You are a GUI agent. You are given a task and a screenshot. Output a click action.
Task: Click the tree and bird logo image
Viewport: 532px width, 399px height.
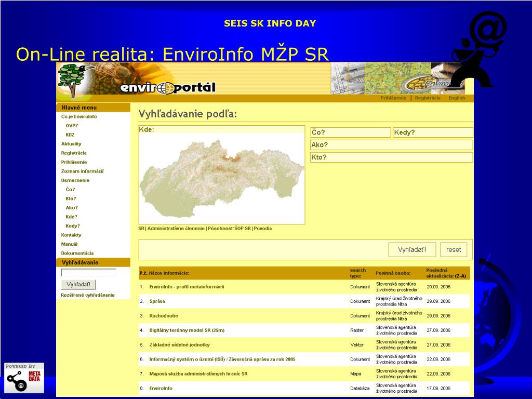coord(75,81)
